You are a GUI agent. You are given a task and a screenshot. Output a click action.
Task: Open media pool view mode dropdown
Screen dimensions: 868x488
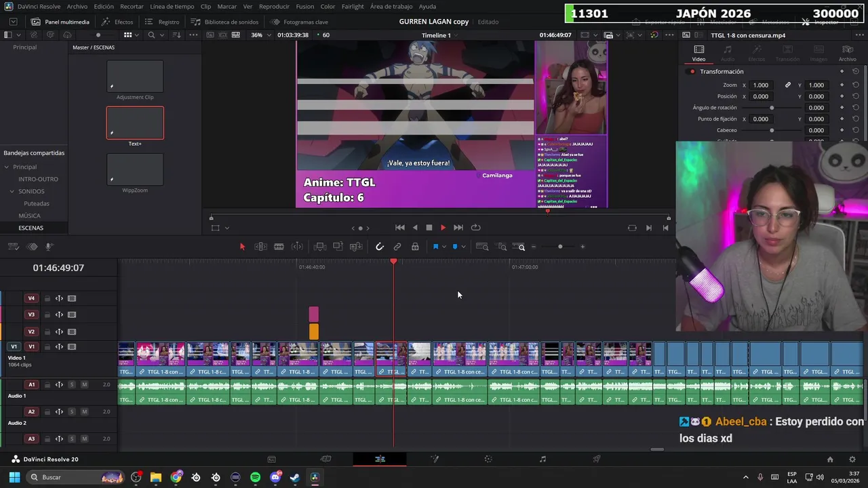pyautogui.click(x=137, y=35)
